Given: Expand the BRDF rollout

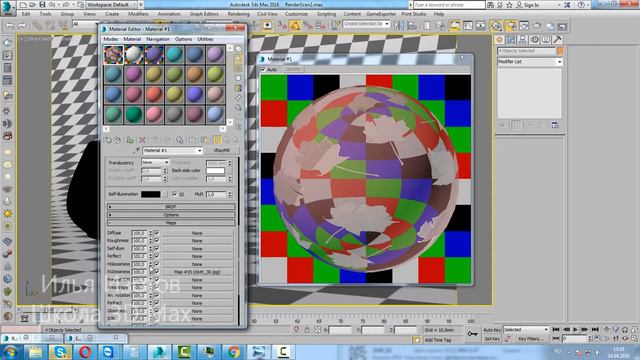Looking at the screenshot, I should tap(171, 207).
